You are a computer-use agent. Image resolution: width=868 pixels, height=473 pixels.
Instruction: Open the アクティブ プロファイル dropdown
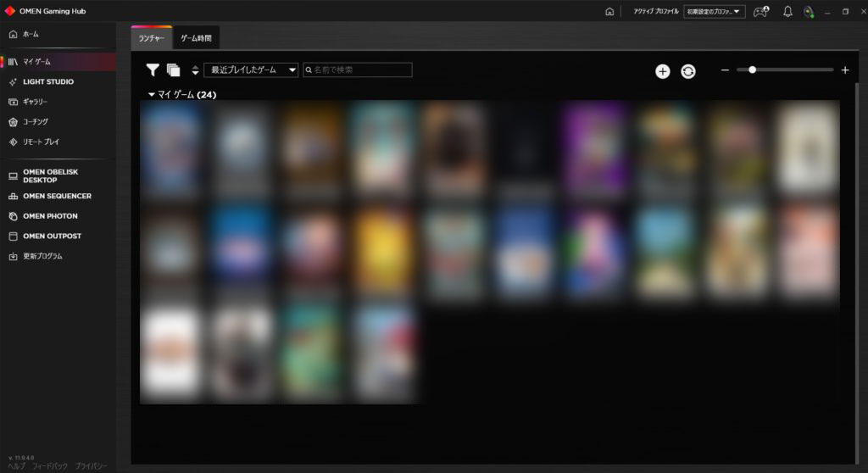click(715, 12)
